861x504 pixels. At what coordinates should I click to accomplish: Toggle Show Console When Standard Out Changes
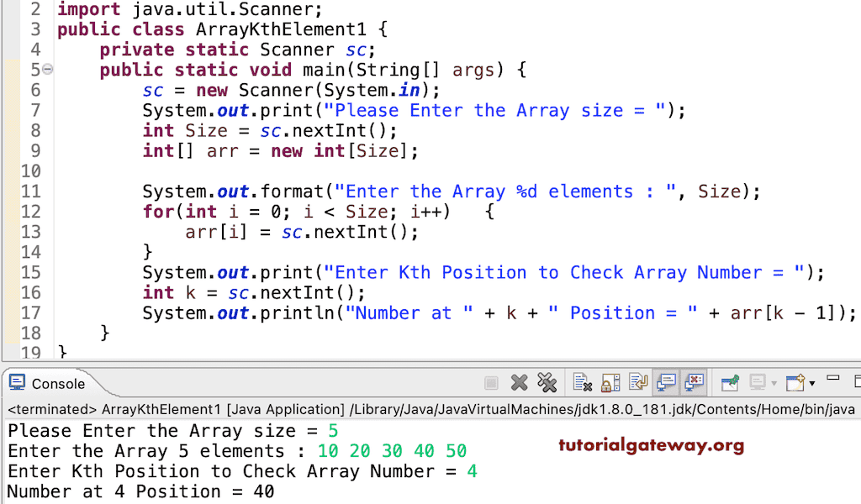(x=665, y=382)
